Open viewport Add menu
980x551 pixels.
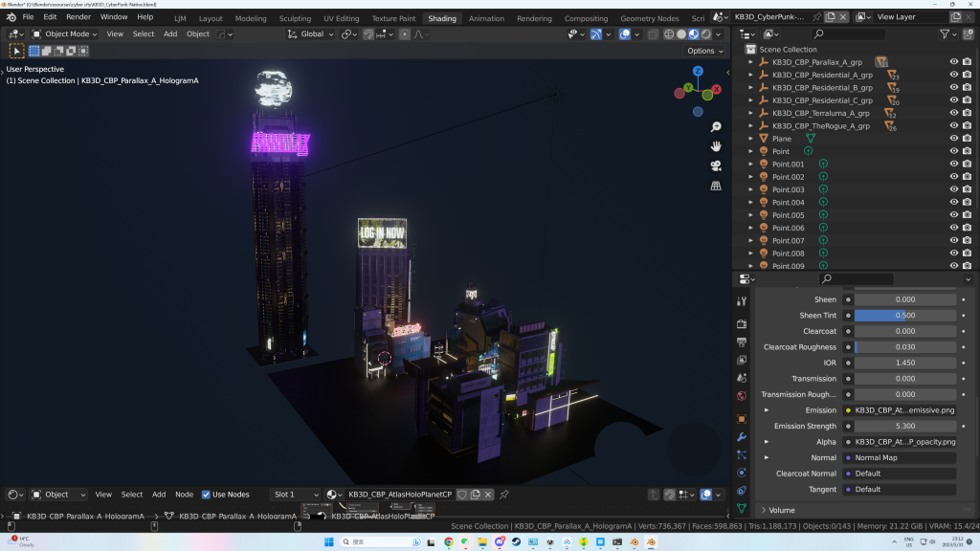click(x=170, y=33)
